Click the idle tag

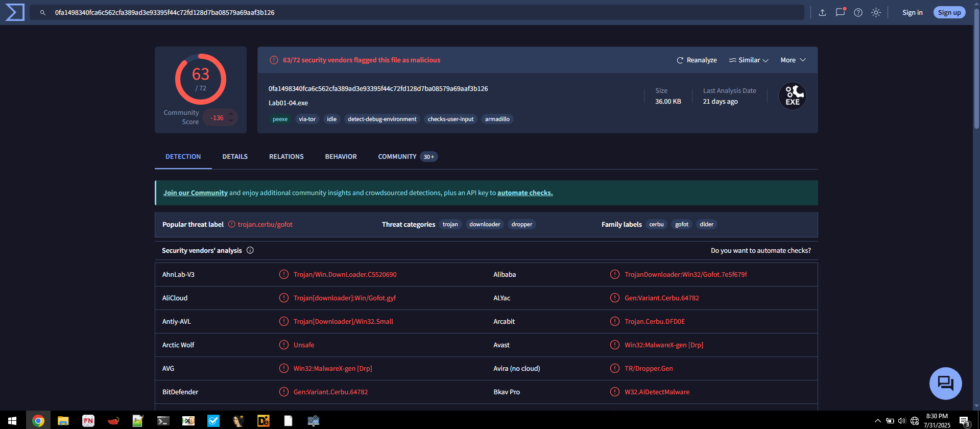point(332,119)
